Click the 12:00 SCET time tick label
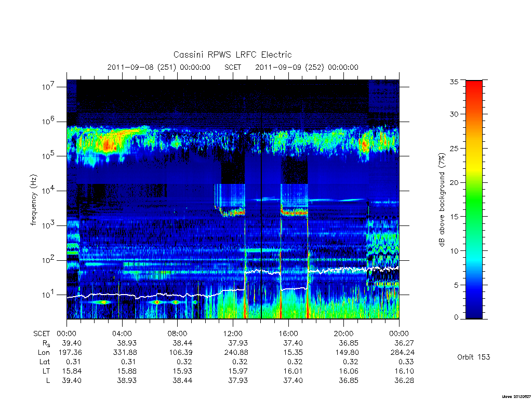532x399 pixels. [233, 334]
